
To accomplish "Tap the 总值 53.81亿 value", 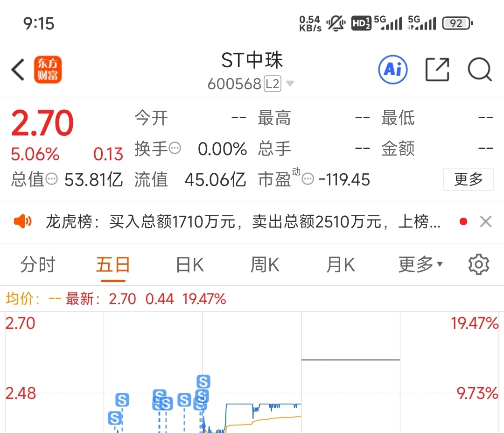I will click(93, 179).
